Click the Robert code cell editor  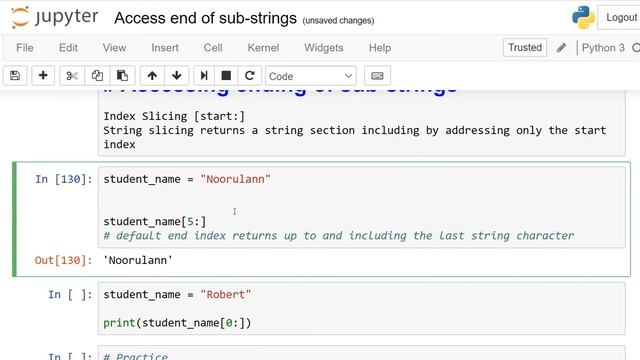click(361, 309)
